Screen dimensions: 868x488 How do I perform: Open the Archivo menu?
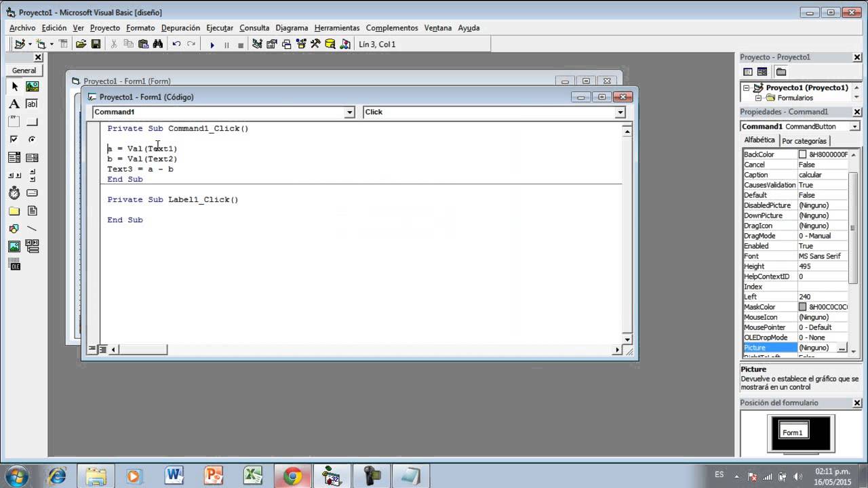(x=22, y=28)
